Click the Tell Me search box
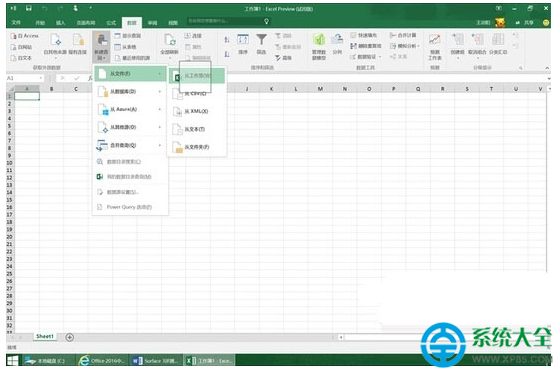555x370 pixels. [229, 21]
